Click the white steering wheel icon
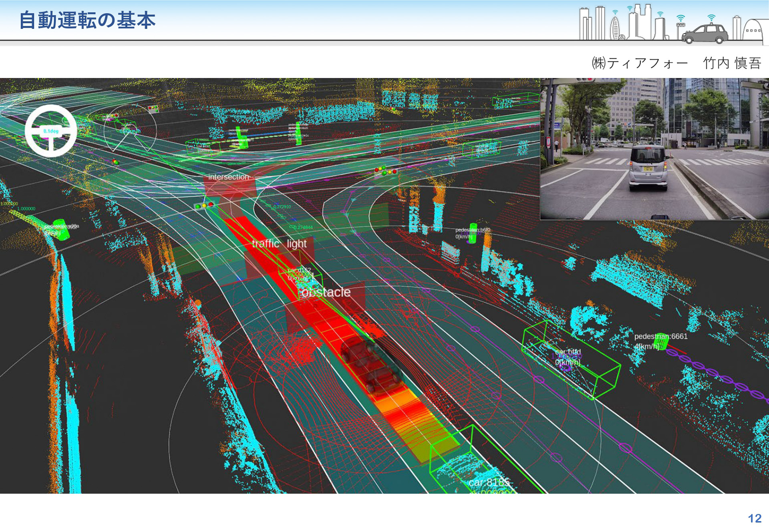The image size is (769, 532). coord(50,130)
